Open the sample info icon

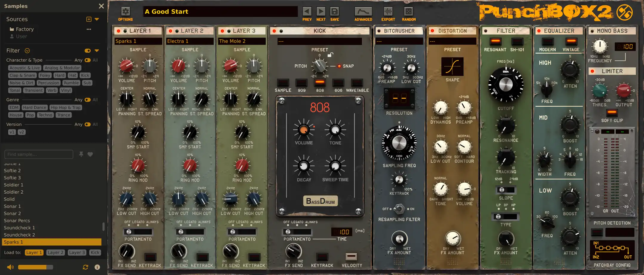coord(97,267)
